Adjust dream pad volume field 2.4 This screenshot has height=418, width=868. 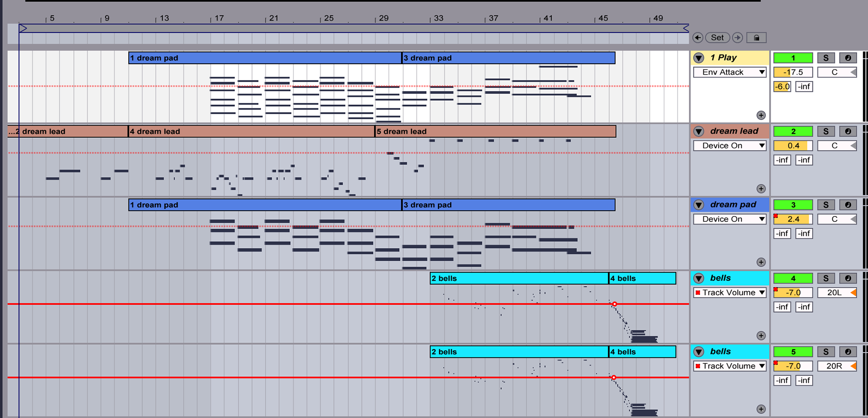point(793,219)
